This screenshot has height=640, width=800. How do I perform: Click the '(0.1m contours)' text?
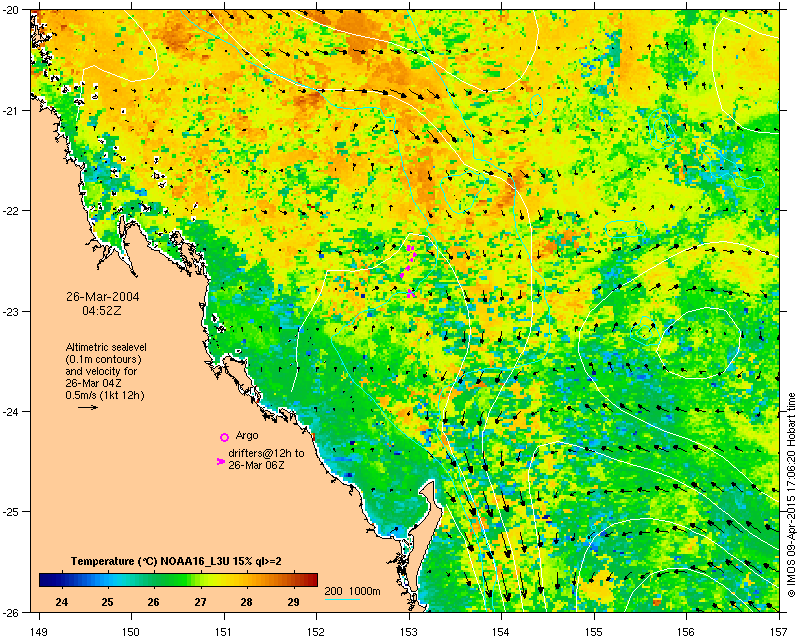click(103, 359)
